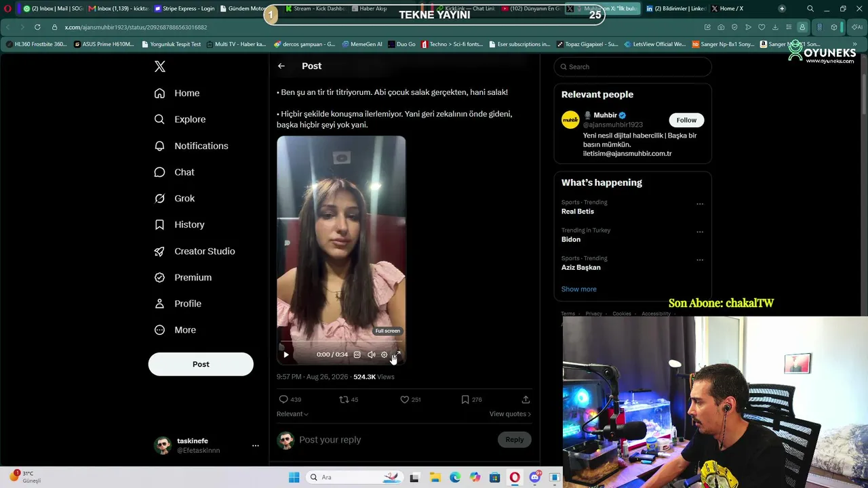
Task: Open View quotes link
Action: pyautogui.click(x=510, y=414)
